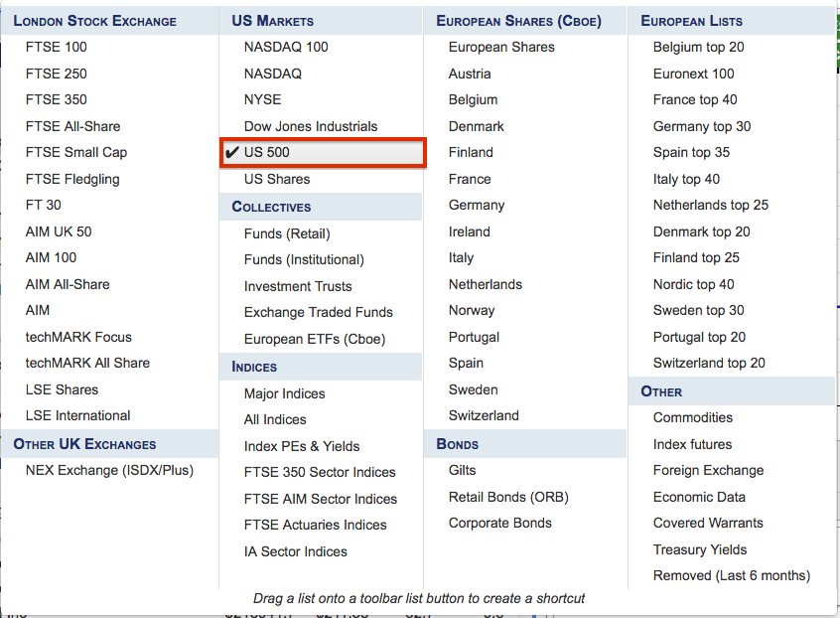This screenshot has height=618, width=840.
Task: Choose US Shares list
Action: tap(277, 179)
